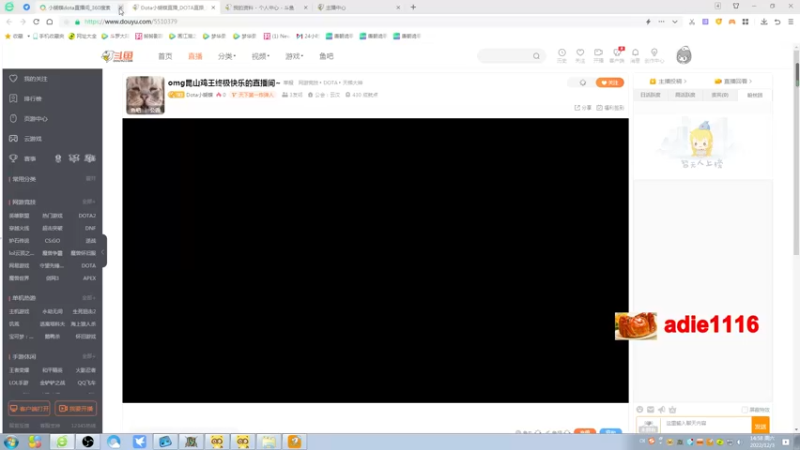Expand 全部 next to 手游休闲 section
The image size is (800, 450).
click(89, 357)
